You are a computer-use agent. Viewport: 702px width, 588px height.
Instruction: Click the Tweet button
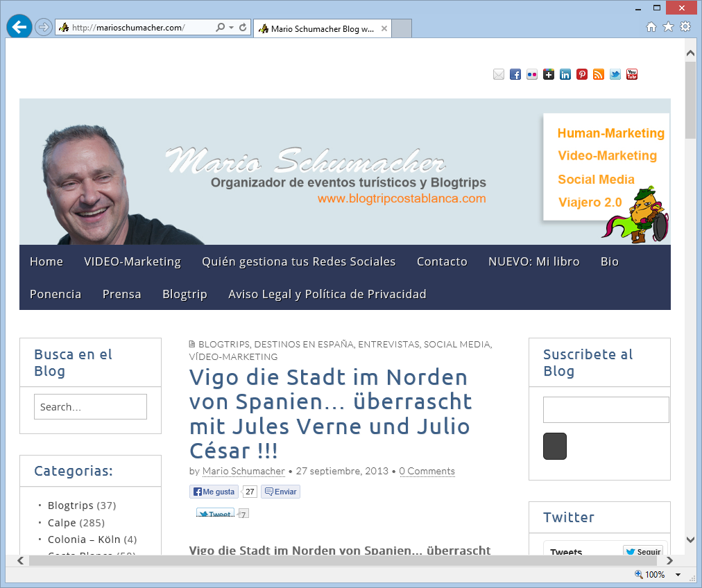point(215,513)
